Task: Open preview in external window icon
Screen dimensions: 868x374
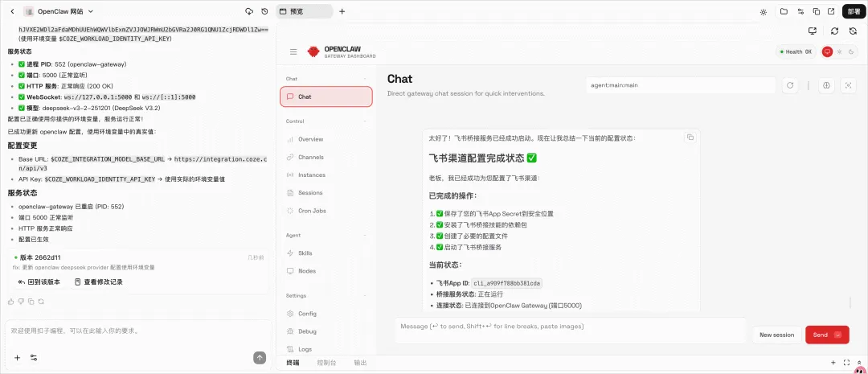Action: pos(831,11)
